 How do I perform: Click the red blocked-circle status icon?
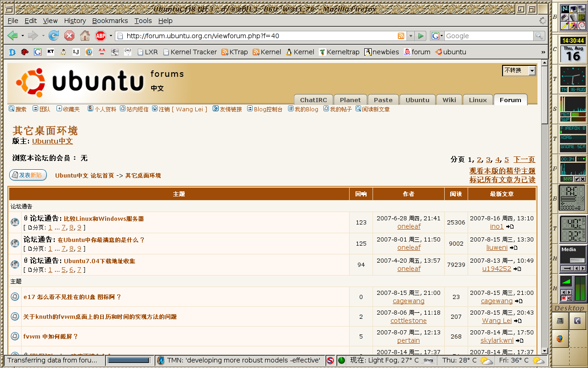coord(330,361)
